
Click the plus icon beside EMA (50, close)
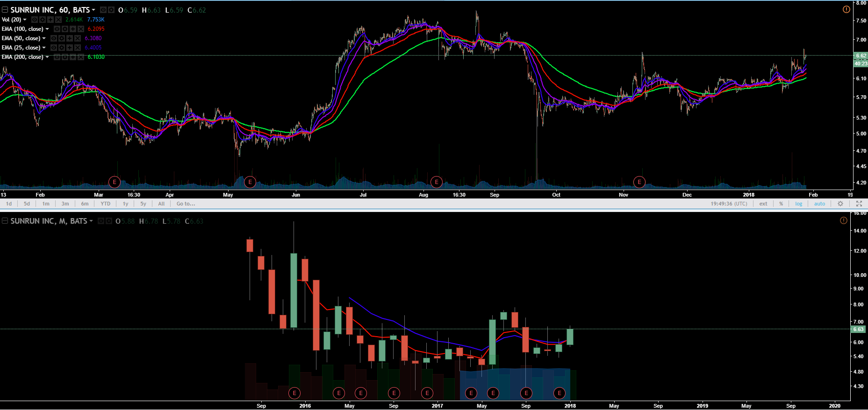point(70,38)
